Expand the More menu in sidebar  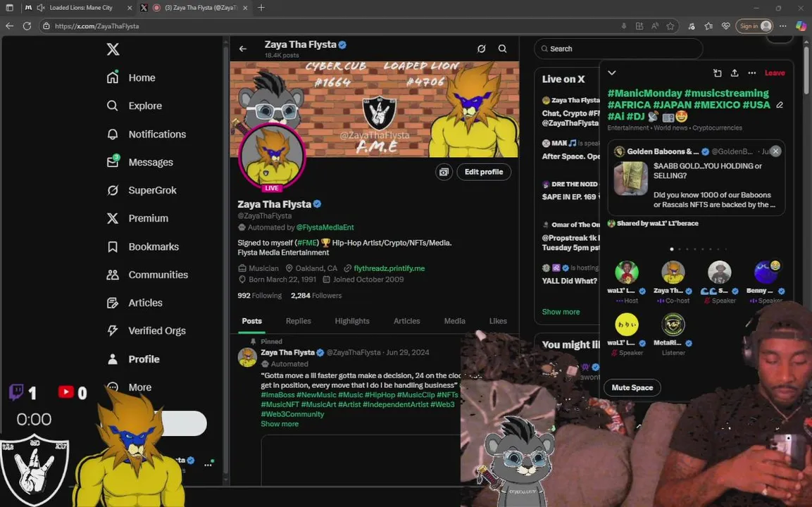129,387
